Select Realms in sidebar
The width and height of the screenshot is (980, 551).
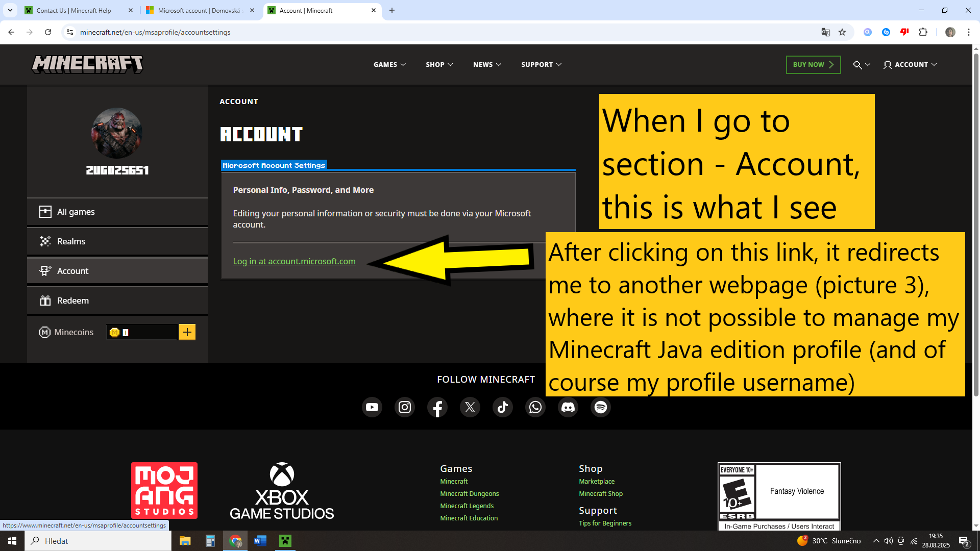click(x=117, y=241)
